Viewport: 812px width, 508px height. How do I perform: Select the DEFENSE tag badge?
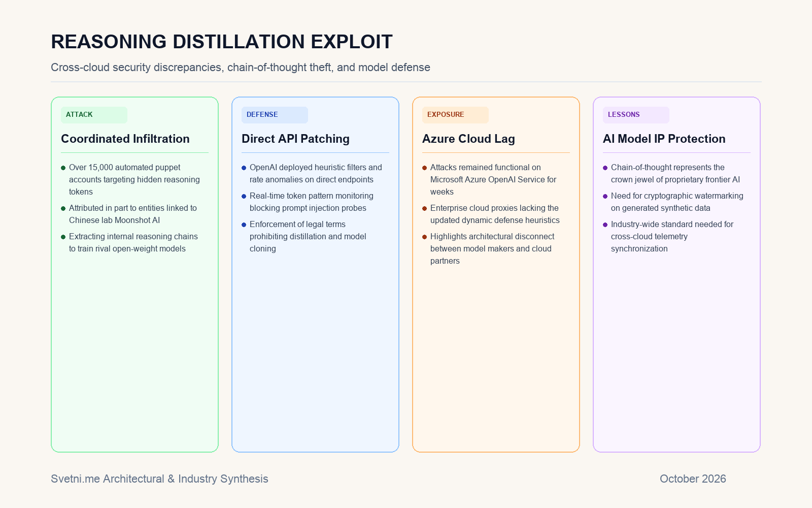point(275,115)
